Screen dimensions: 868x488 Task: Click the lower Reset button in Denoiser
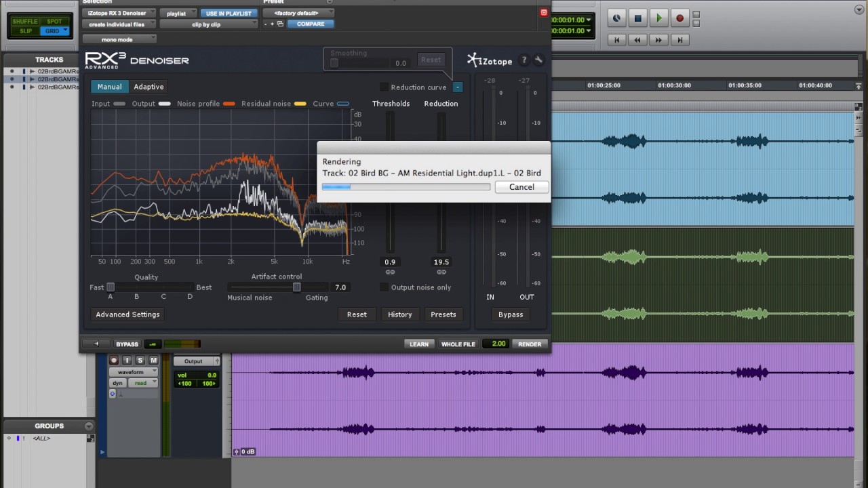[x=357, y=314]
